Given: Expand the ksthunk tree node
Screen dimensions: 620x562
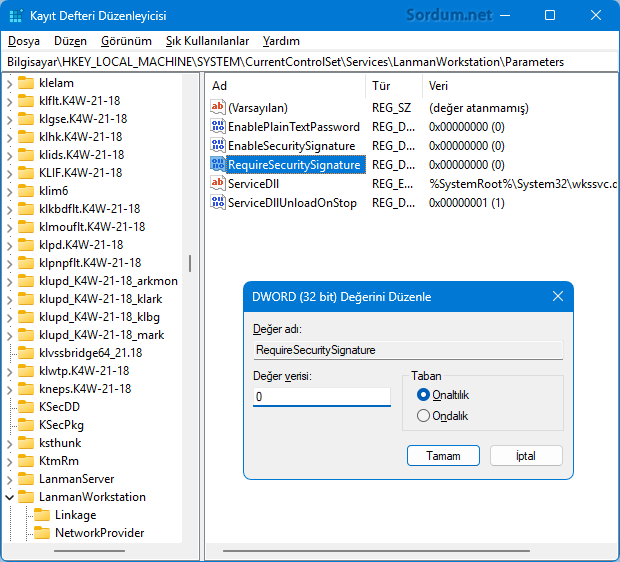Looking at the screenshot, I should click(10, 443).
